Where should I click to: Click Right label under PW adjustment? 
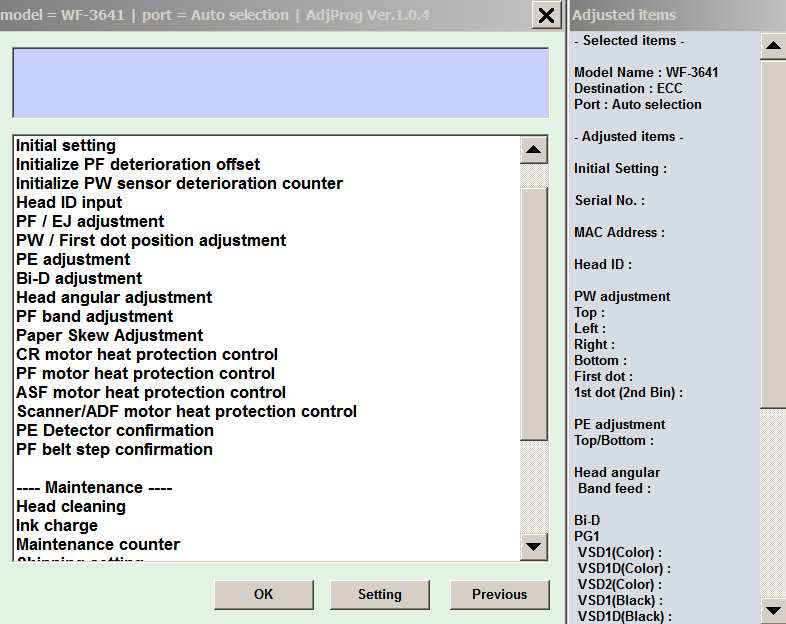coord(595,345)
